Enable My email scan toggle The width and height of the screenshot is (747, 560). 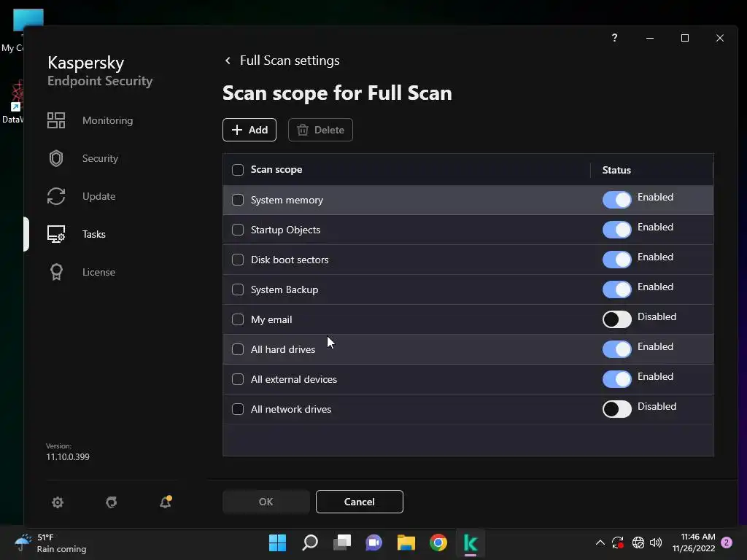click(617, 319)
